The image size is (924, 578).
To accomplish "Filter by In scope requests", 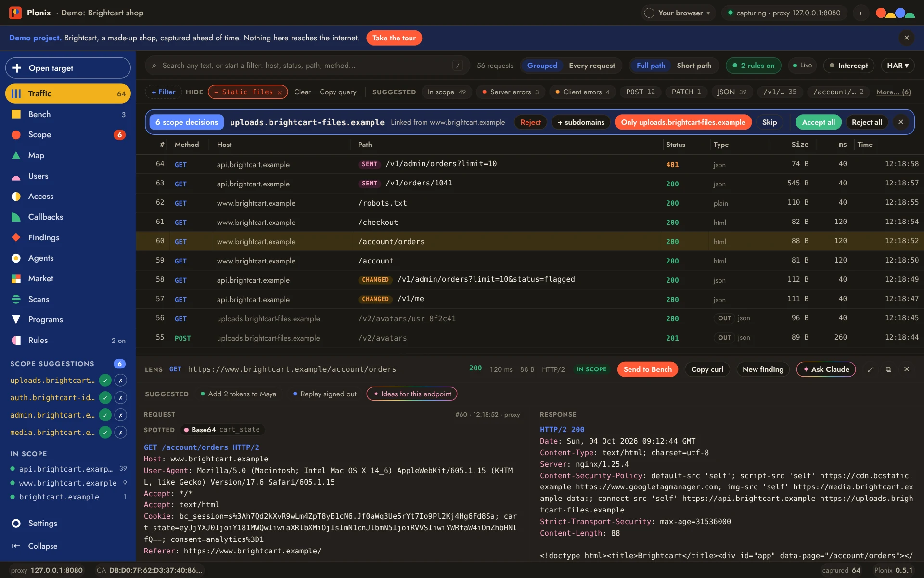I will [x=447, y=92].
